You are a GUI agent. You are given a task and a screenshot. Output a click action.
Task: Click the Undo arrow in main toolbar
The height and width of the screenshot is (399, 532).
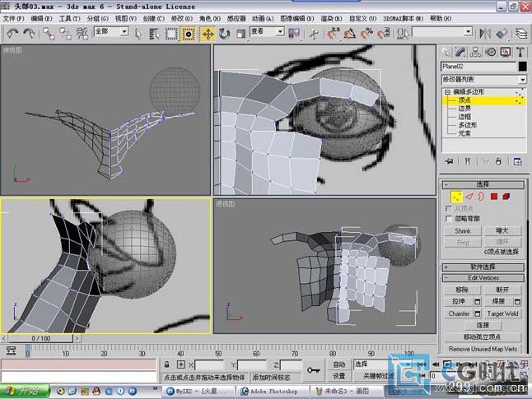(x=13, y=33)
